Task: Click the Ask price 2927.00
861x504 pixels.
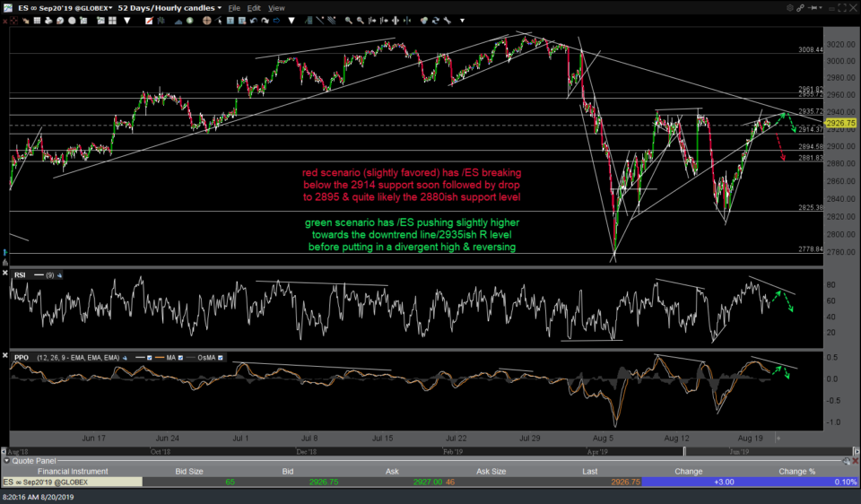Action: point(428,482)
